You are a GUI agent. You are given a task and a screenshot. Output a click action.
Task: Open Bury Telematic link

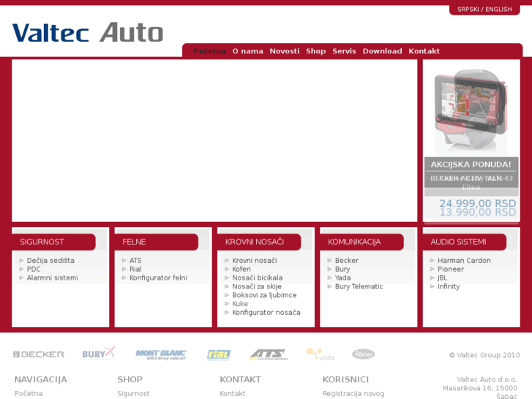[359, 286]
